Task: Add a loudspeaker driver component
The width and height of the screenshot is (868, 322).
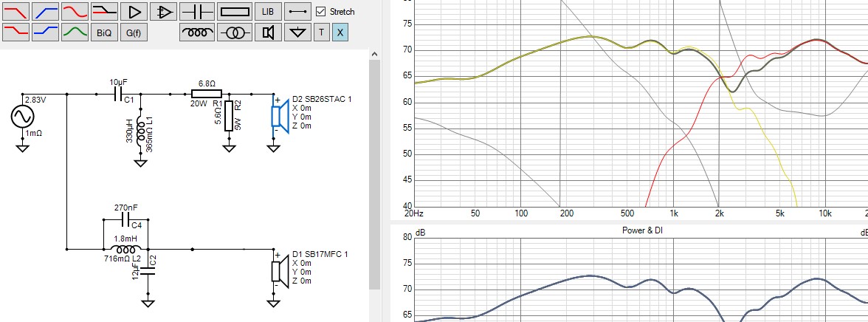Action: pyautogui.click(x=269, y=32)
